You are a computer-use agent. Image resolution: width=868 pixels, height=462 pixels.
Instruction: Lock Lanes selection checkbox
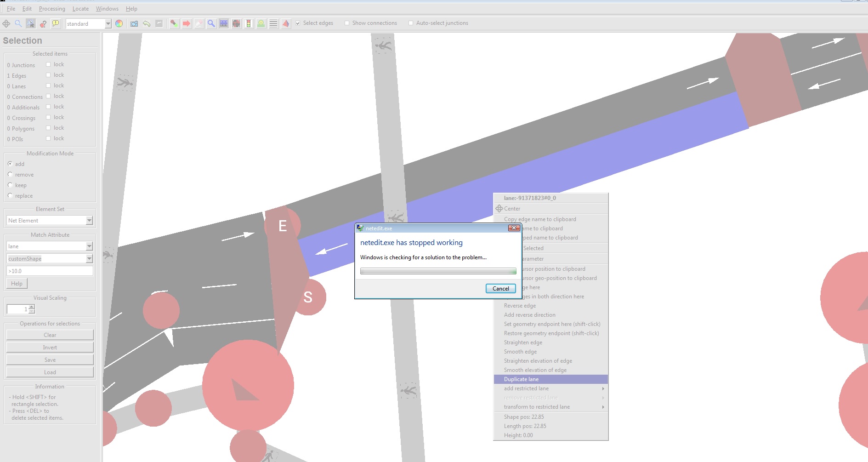pyautogui.click(x=48, y=86)
